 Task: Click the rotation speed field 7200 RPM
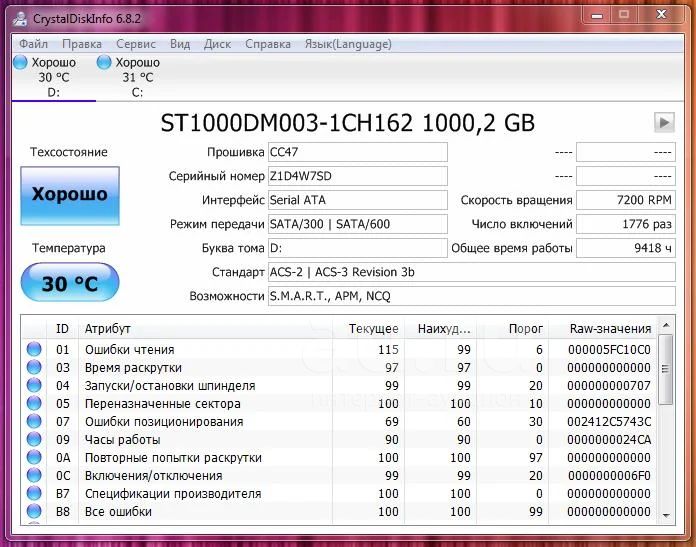[x=626, y=200]
